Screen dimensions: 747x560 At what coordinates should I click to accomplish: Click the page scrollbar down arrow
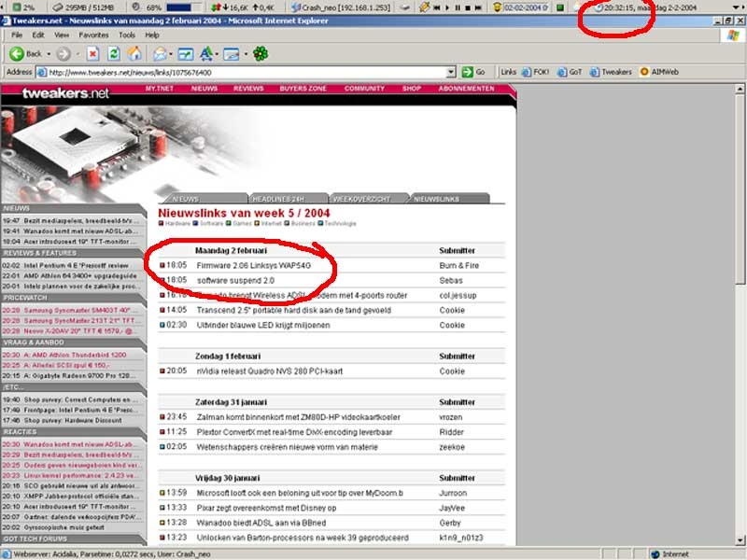tap(740, 540)
